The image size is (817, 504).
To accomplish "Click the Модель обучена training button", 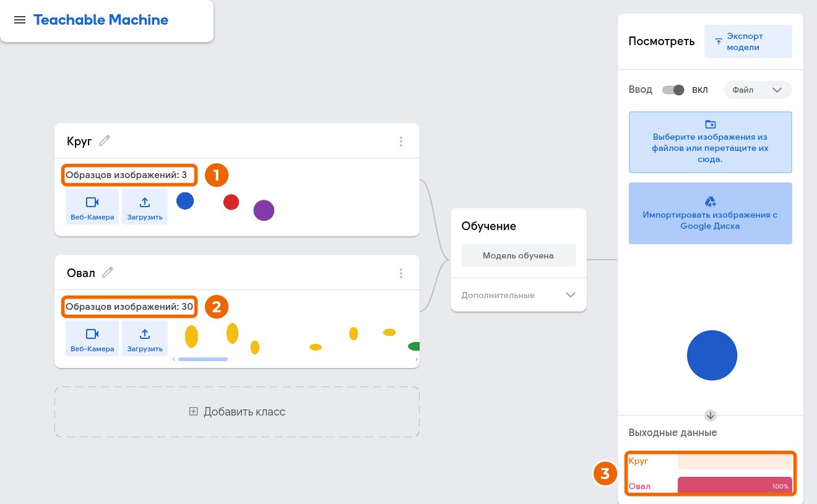I will (519, 255).
